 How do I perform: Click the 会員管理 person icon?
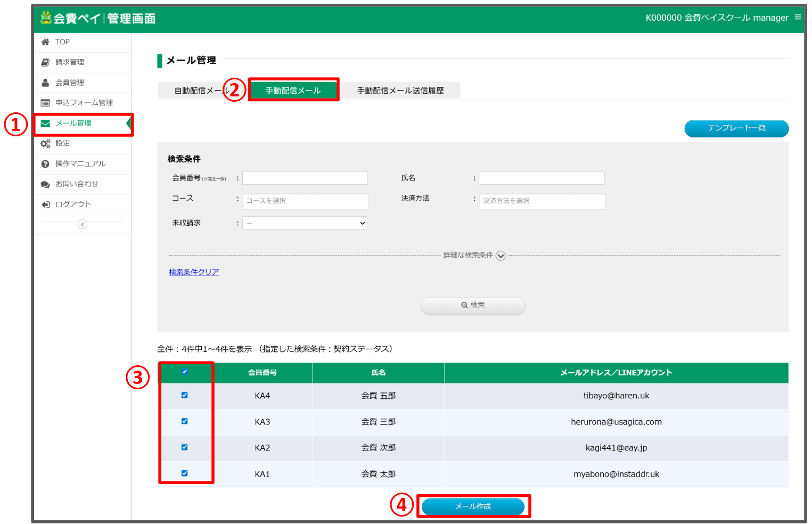(x=45, y=83)
